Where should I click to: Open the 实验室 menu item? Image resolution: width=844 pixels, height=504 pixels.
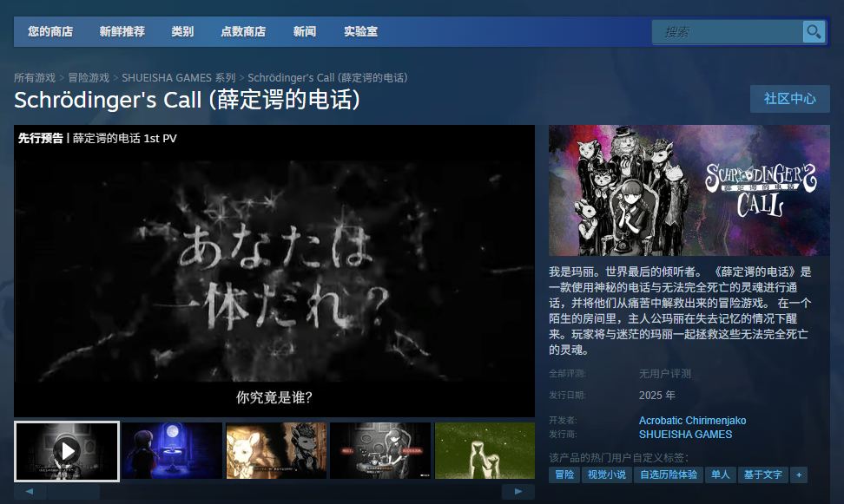[360, 32]
